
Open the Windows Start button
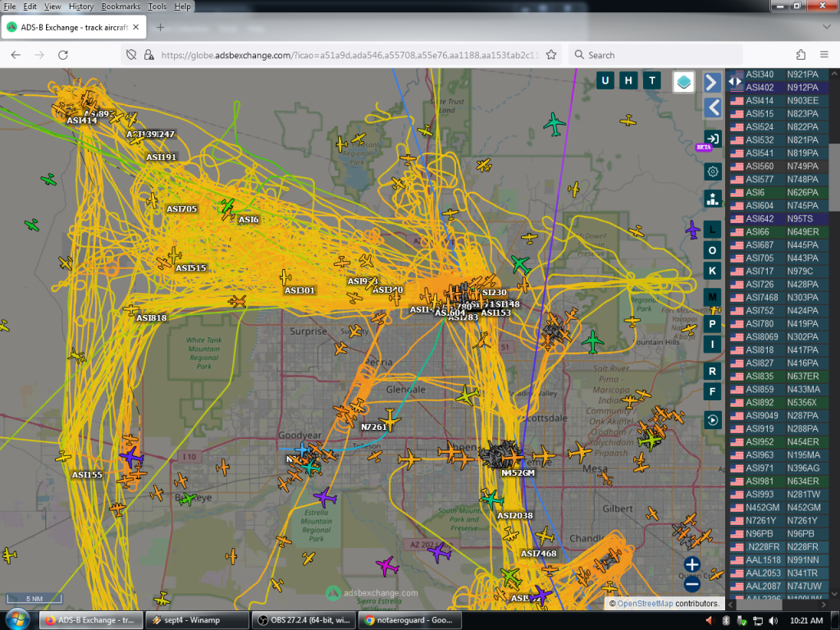pos(16,620)
